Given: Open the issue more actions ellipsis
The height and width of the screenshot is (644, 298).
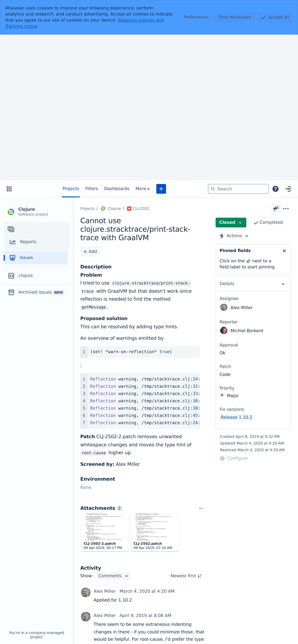Looking at the screenshot, I should click(x=286, y=208).
